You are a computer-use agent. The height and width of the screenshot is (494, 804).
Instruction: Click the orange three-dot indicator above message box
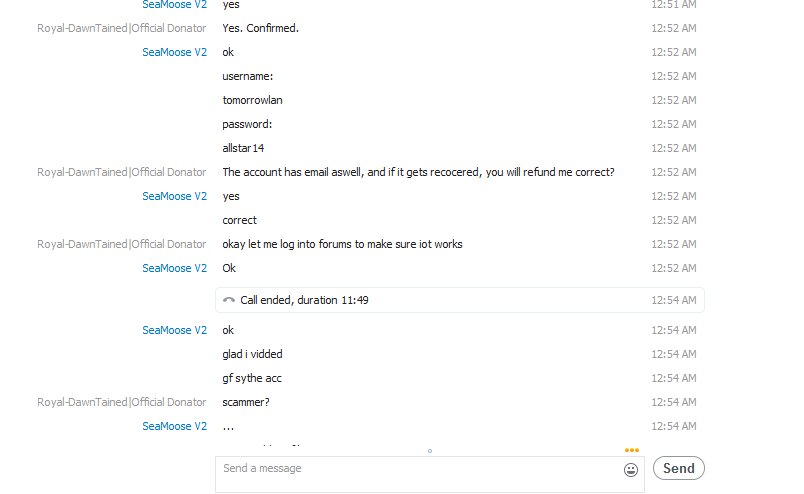[632, 450]
